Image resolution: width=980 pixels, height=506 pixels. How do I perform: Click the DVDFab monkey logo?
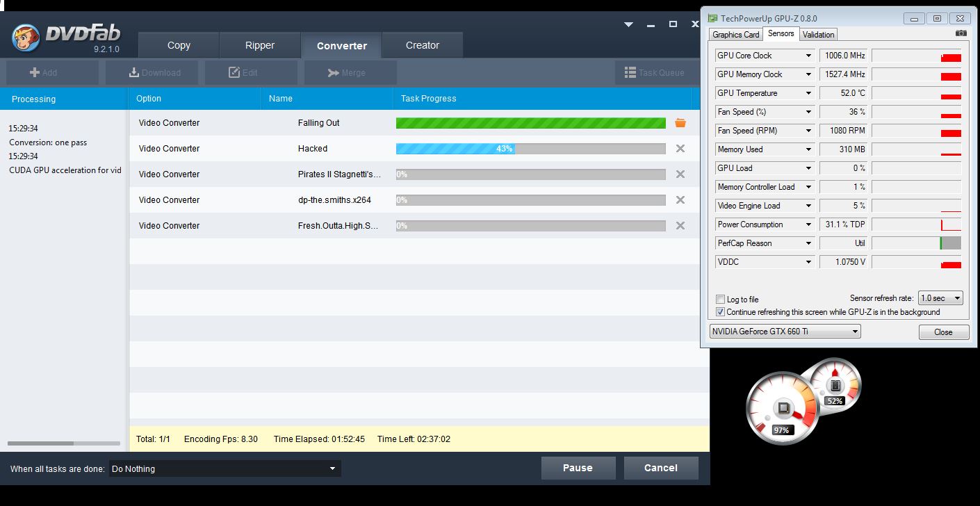tap(25, 38)
